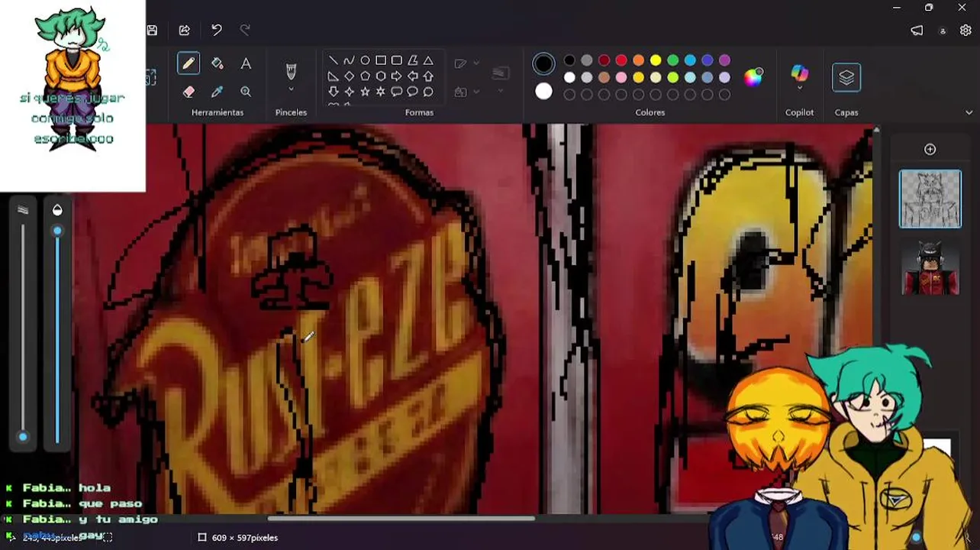The image size is (980, 550).
Task: Choose the Down arrow shape
Action: [334, 92]
